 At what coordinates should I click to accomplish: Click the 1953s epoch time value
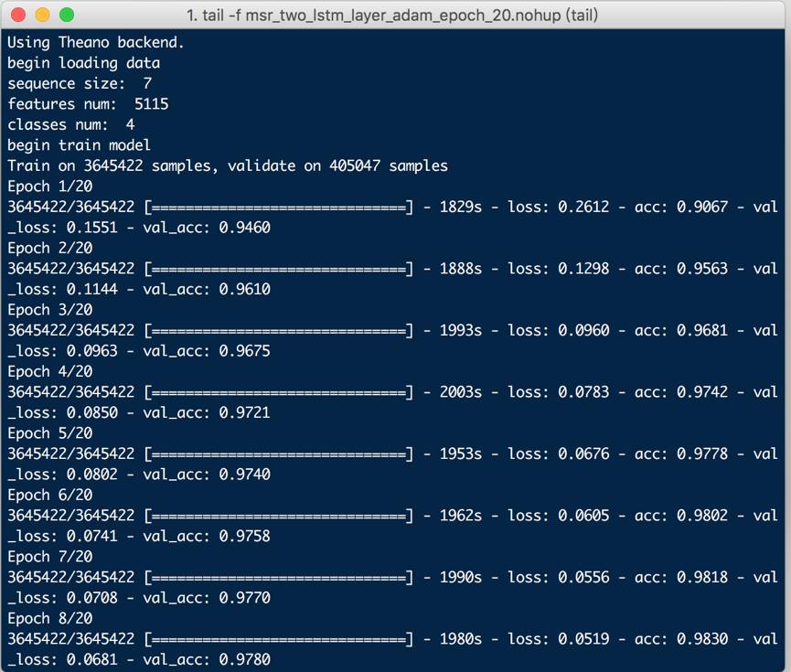(x=461, y=454)
